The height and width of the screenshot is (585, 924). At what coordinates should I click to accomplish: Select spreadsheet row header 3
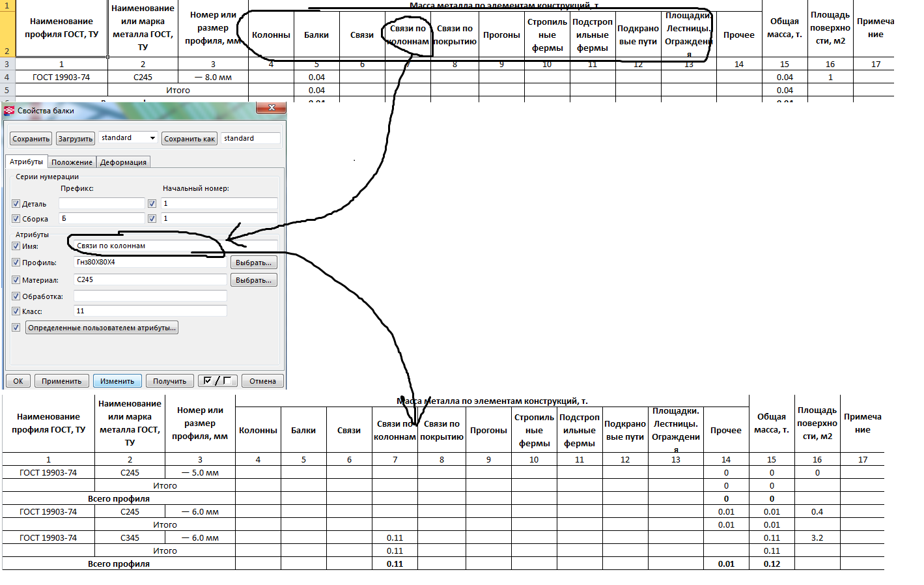tap(7, 64)
